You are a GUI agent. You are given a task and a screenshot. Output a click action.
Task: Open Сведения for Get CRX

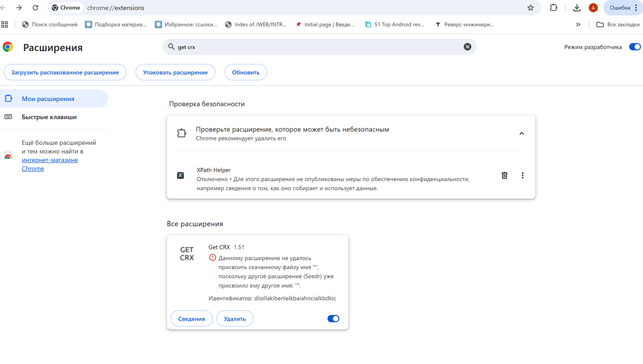(x=191, y=319)
